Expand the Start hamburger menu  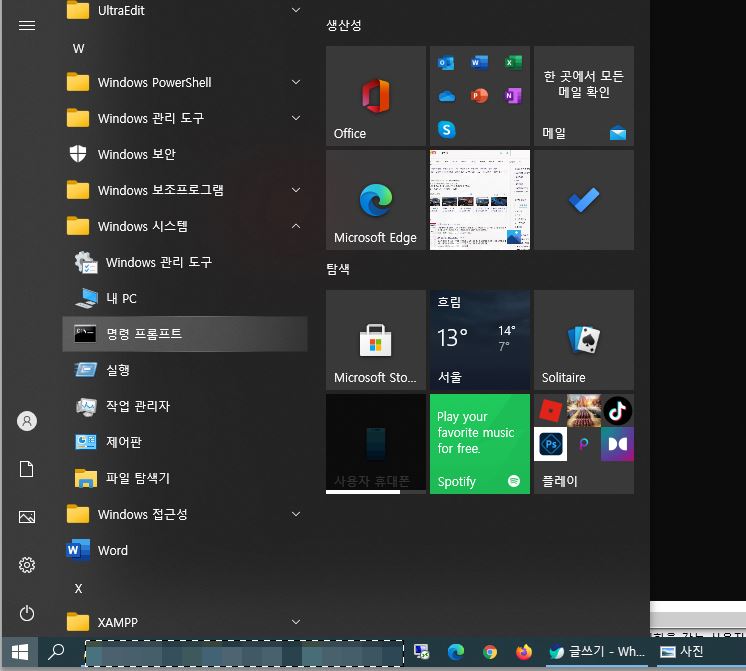click(x=27, y=25)
